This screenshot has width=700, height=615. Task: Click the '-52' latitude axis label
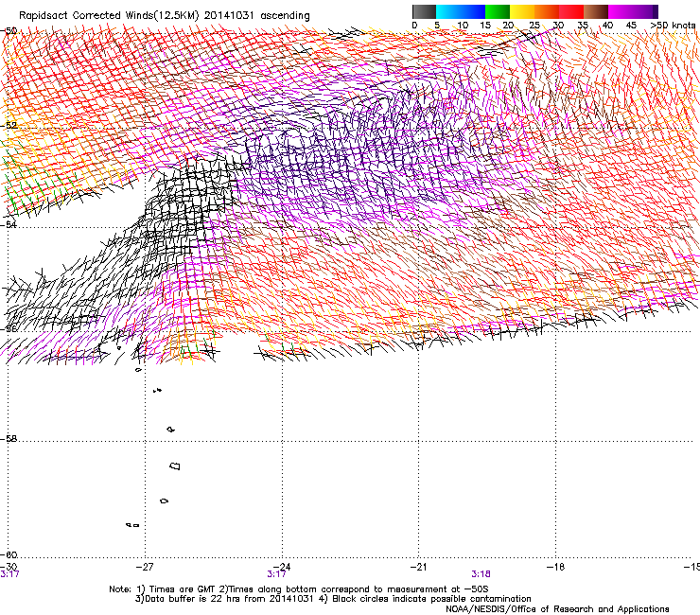9,126
